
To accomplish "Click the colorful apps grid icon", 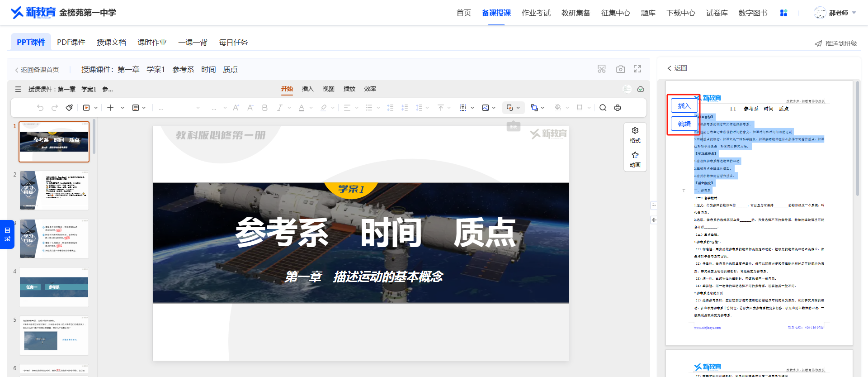I will click(783, 13).
